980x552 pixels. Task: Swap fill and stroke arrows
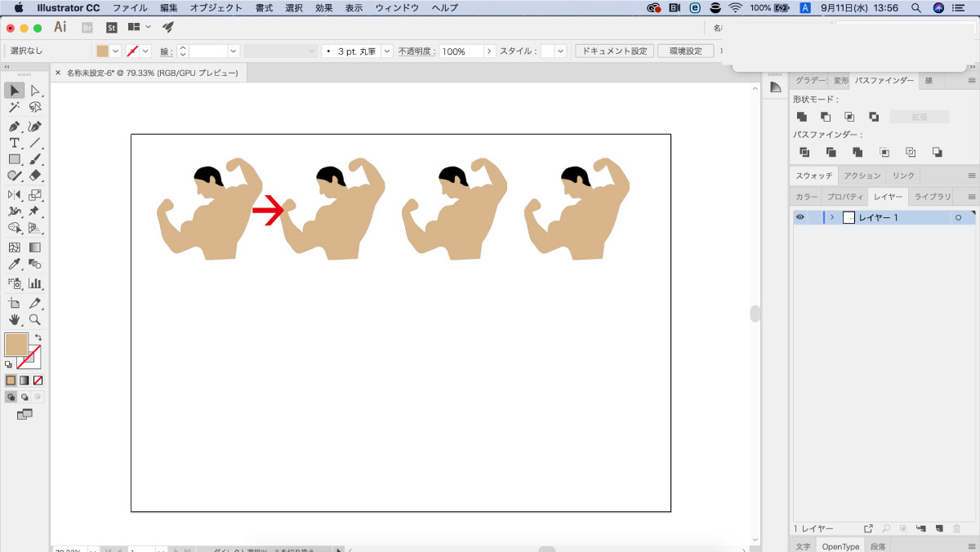tap(38, 337)
